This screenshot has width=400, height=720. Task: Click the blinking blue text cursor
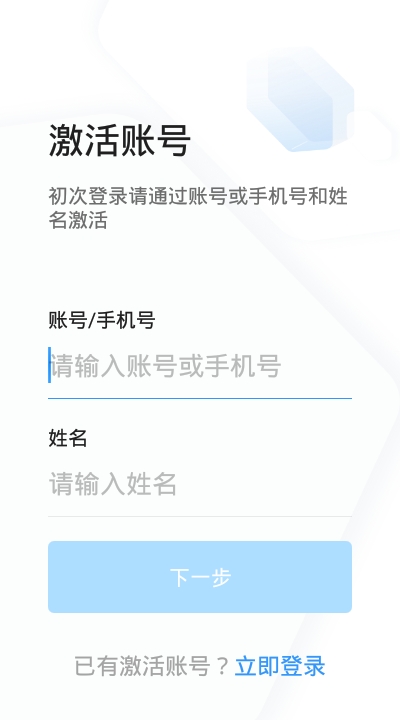(49, 365)
